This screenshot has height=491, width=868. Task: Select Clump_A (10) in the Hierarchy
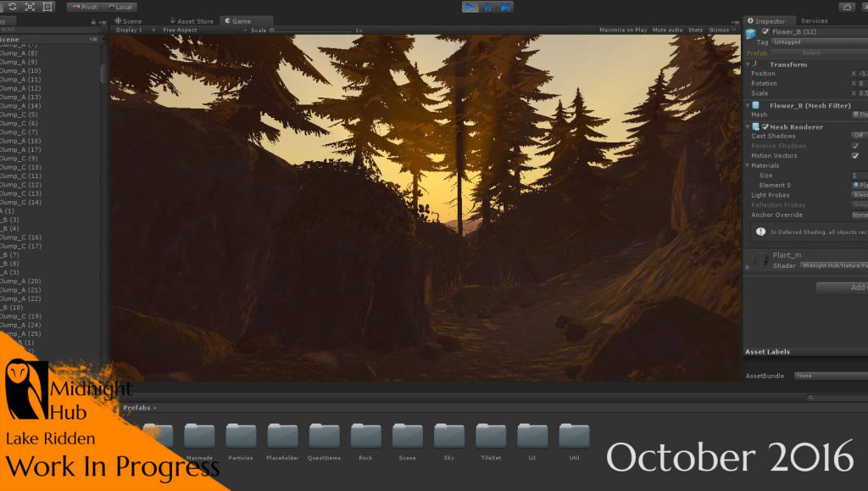[20, 71]
